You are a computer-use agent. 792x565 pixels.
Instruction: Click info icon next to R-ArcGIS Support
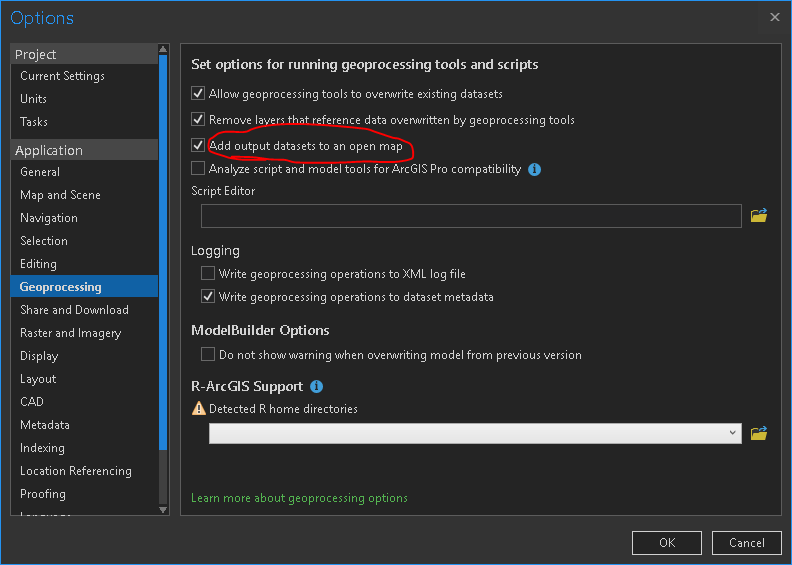pos(316,386)
